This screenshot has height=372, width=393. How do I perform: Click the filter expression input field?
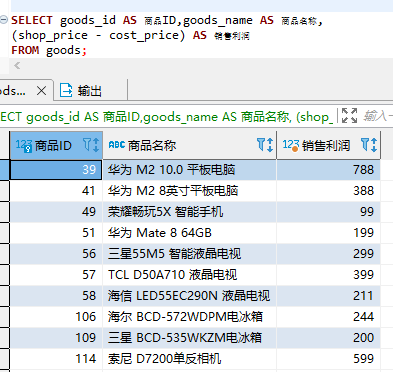(x=378, y=116)
